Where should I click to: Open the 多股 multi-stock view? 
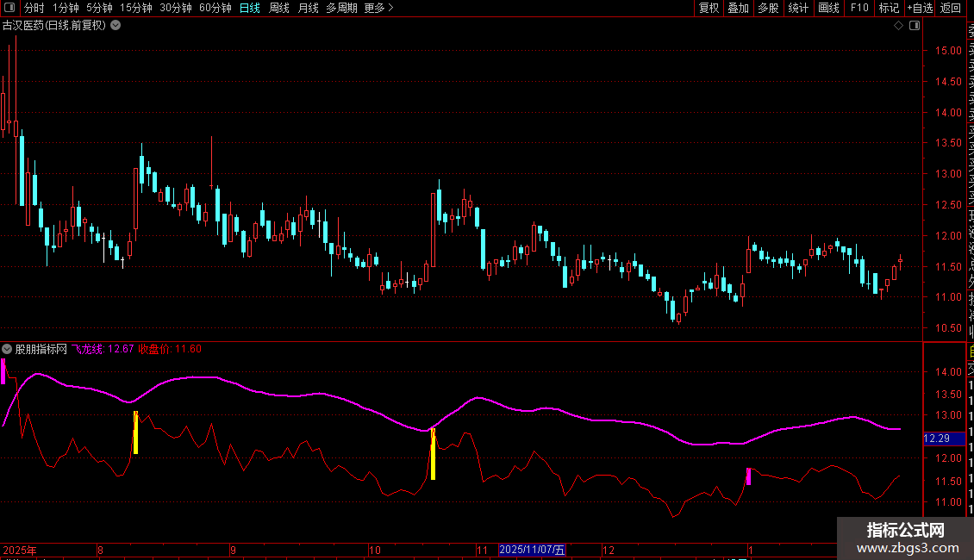pos(768,8)
